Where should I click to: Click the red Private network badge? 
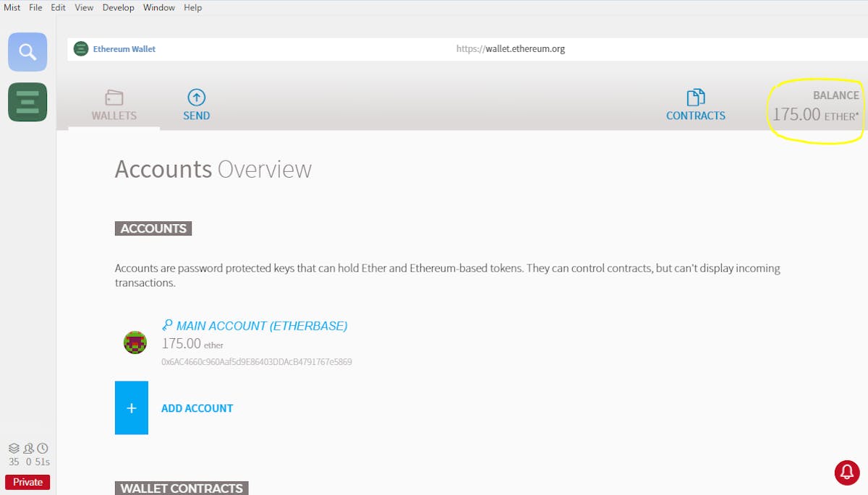point(27,482)
